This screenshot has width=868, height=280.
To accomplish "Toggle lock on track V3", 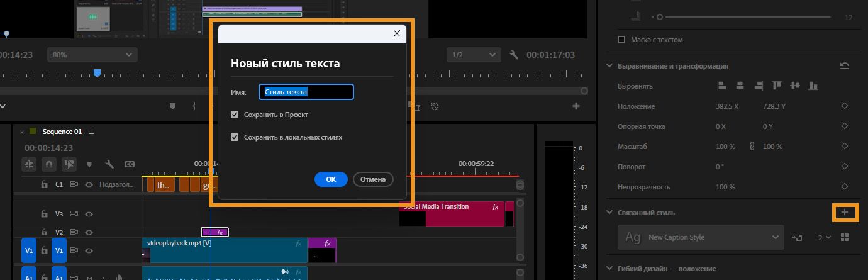I will tap(44, 214).
